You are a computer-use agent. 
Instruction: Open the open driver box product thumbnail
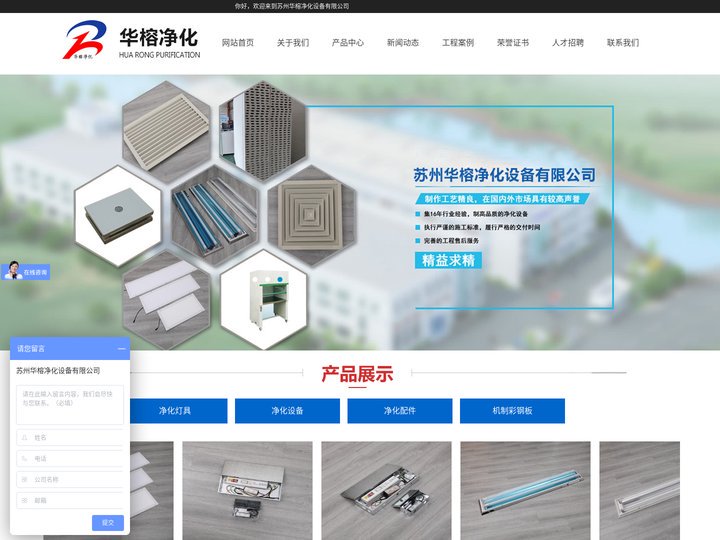[387, 490]
